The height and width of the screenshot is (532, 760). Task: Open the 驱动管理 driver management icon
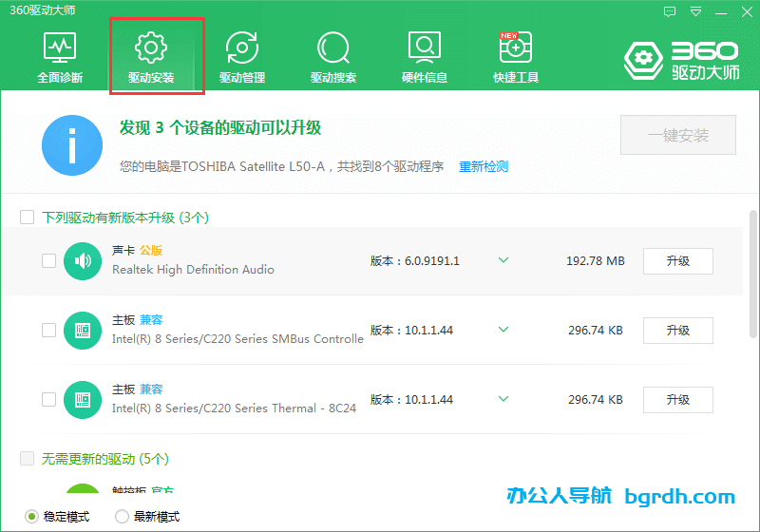[x=242, y=57]
